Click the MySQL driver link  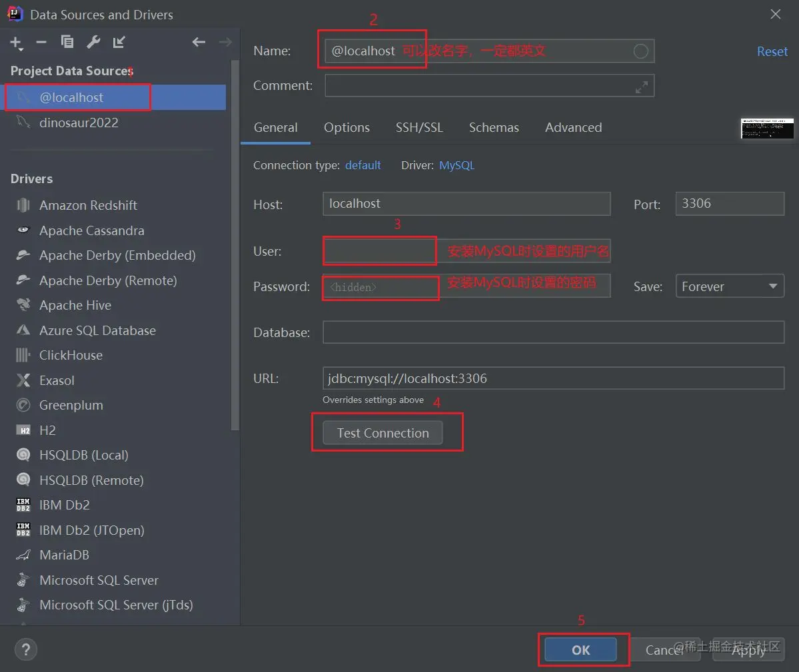coord(456,165)
